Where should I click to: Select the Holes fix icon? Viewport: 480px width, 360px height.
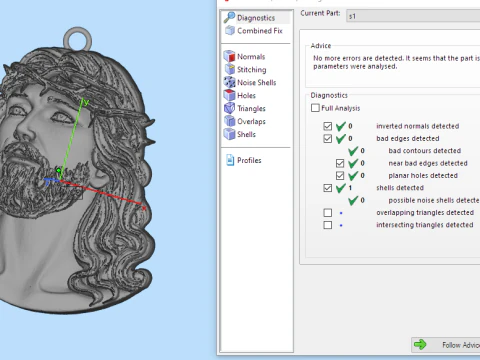[x=229, y=95]
